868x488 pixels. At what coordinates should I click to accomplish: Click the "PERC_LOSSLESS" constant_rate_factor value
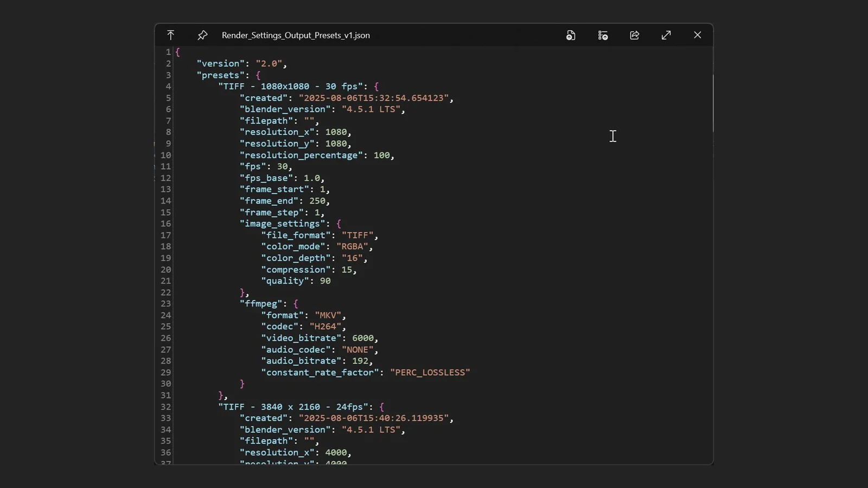430,372
